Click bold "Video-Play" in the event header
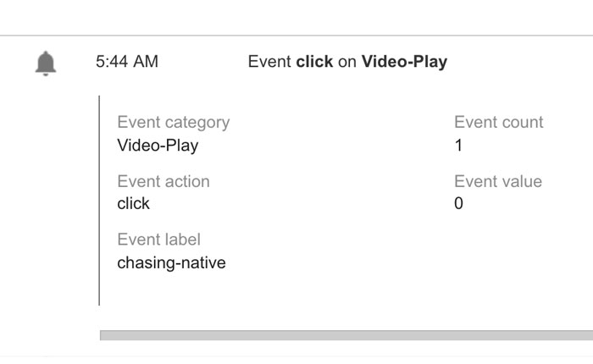 pos(404,62)
